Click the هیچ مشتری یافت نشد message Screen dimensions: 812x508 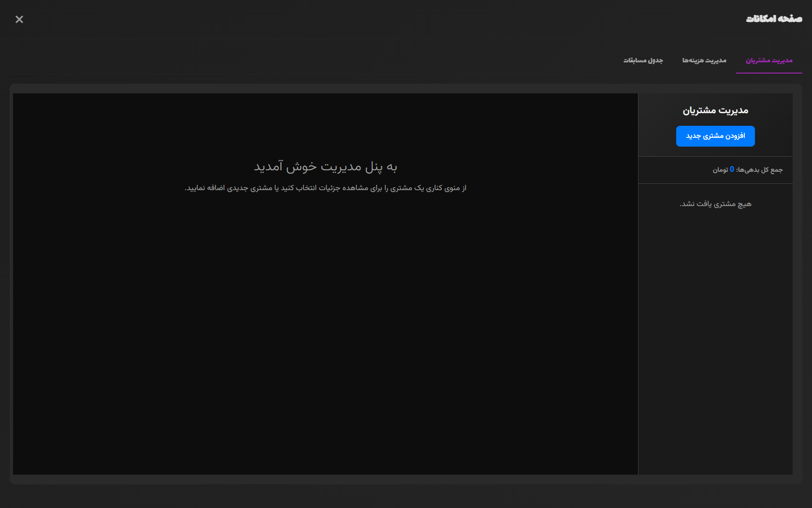(x=715, y=204)
